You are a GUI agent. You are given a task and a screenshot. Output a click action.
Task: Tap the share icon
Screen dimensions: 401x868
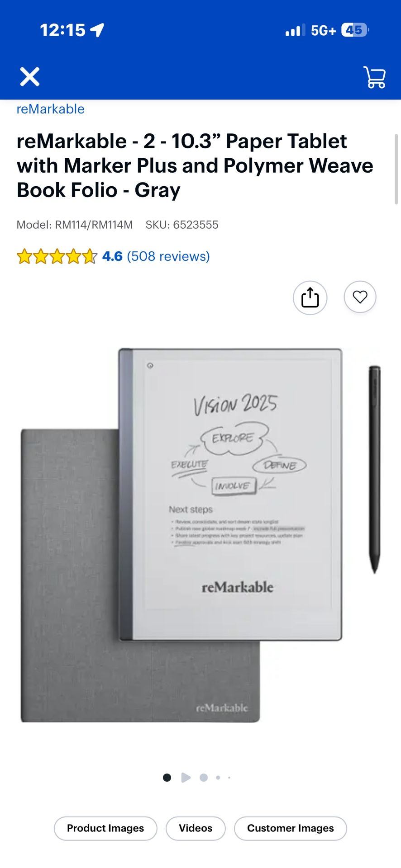310,297
